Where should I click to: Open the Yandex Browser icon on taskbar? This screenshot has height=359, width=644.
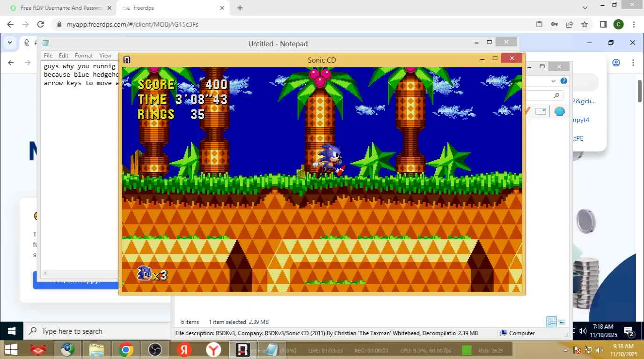(x=213, y=350)
